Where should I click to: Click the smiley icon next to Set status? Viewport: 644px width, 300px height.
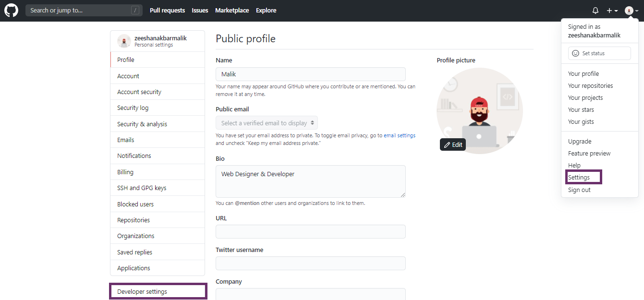575,53
